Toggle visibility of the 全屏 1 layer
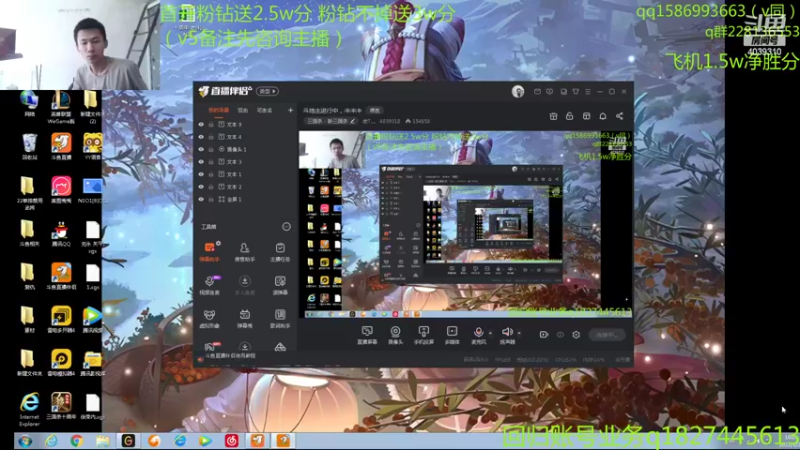This screenshot has width=800, height=450. coord(201,199)
